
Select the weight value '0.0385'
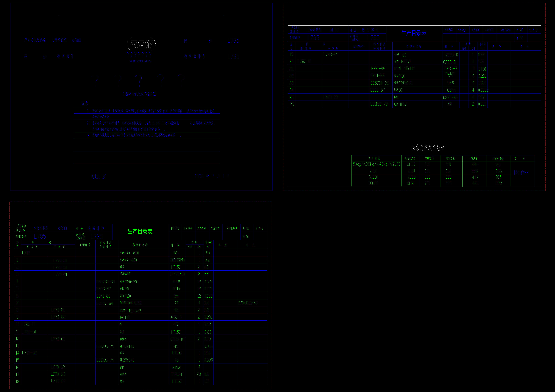[483, 90]
